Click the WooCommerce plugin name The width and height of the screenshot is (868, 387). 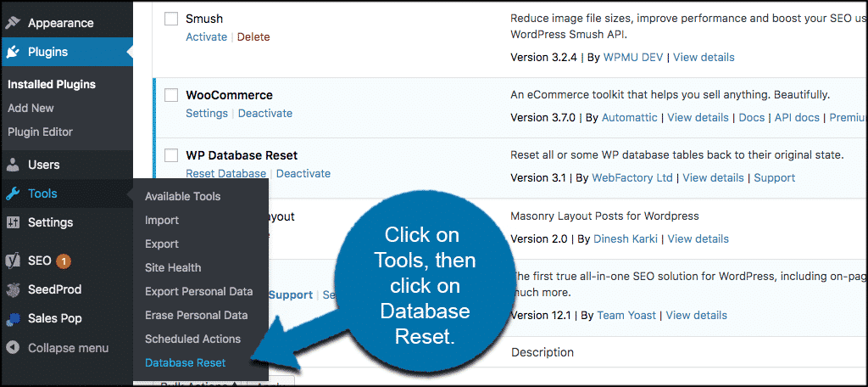[229, 95]
